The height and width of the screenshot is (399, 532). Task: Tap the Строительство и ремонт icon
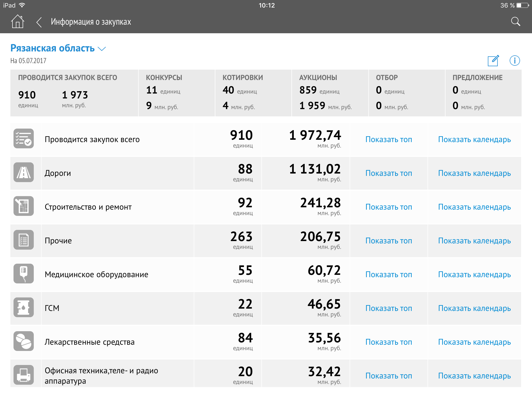(x=24, y=206)
